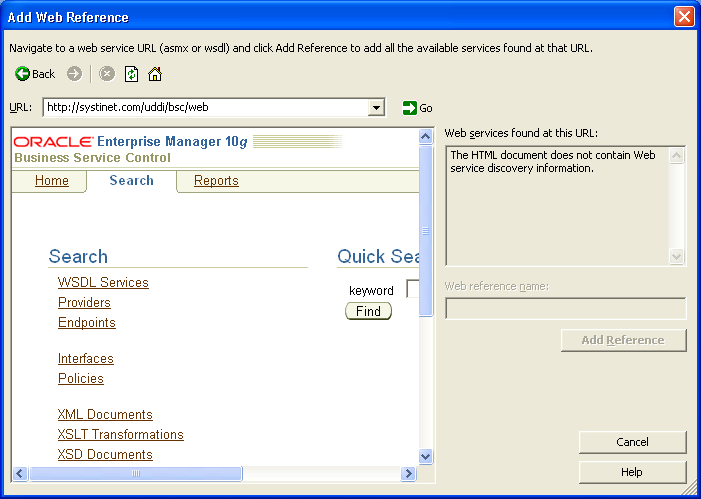Click the Refresh page icon
Image resolution: width=701 pixels, height=499 pixels.
pos(131,74)
